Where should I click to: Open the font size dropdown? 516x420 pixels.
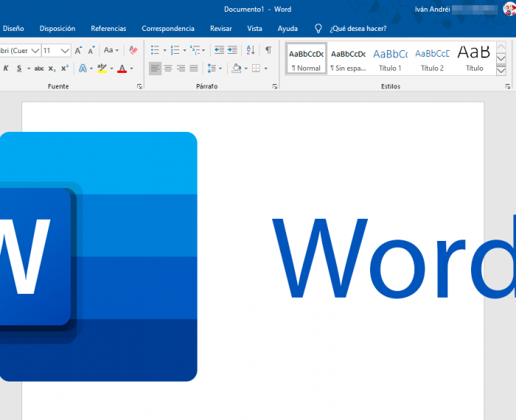coord(65,51)
